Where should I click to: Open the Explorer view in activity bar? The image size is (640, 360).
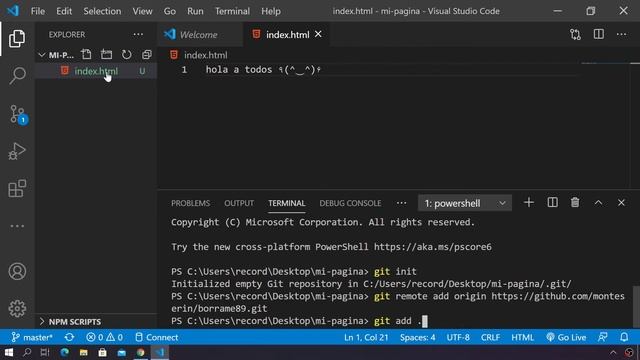tap(17, 39)
